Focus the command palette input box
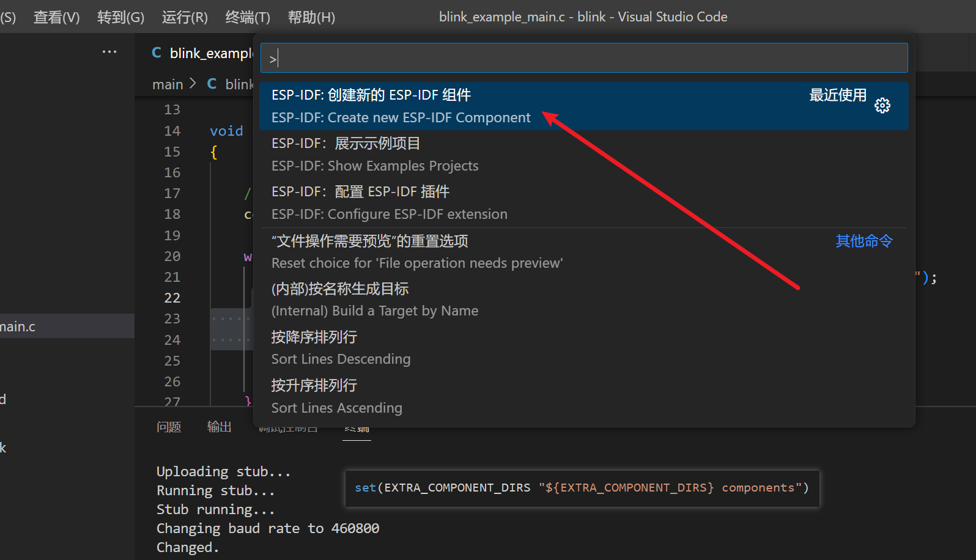Image resolution: width=976 pixels, height=560 pixels. click(584, 58)
